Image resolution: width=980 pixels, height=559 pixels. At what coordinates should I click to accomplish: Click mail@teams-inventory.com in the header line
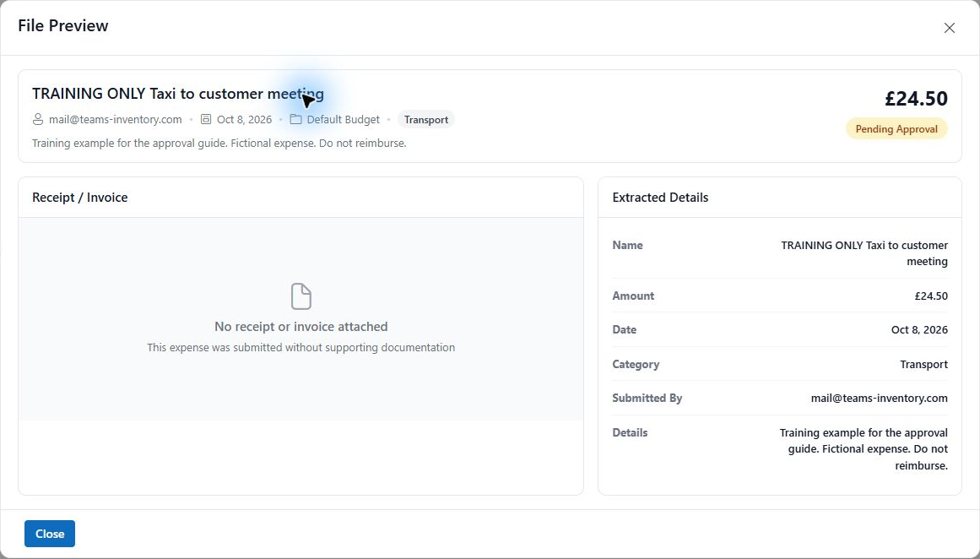tap(115, 119)
